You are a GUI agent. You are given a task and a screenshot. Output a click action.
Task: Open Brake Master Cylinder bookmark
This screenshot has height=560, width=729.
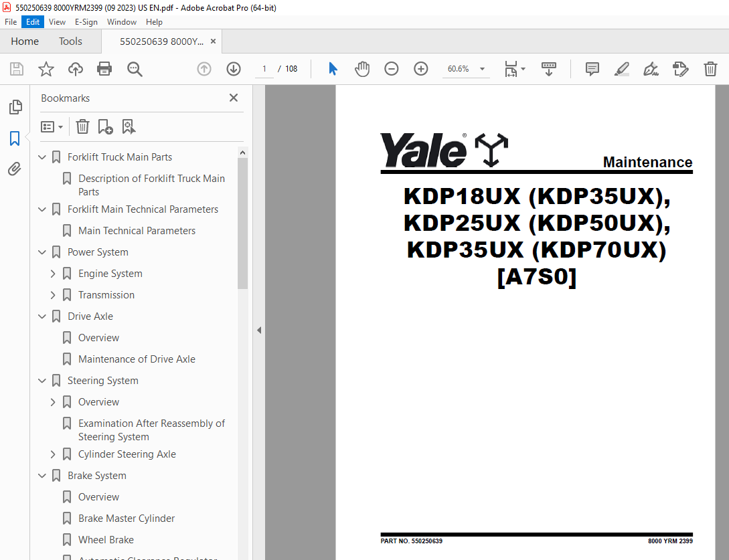(x=127, y=518)
